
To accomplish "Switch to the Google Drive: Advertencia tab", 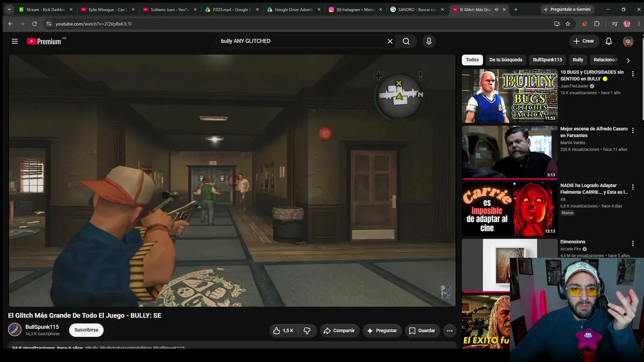I will tap(293, 10).
